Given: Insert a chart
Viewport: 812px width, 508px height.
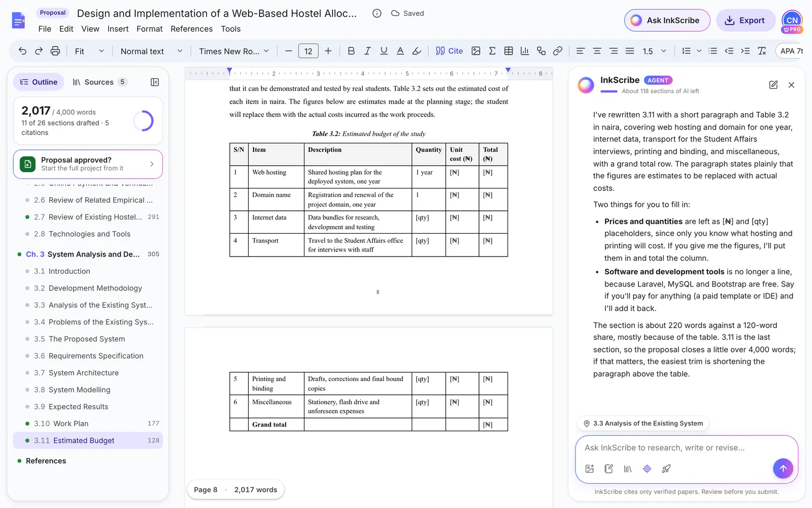Looking at the screenshot, I should coord(525,51).
